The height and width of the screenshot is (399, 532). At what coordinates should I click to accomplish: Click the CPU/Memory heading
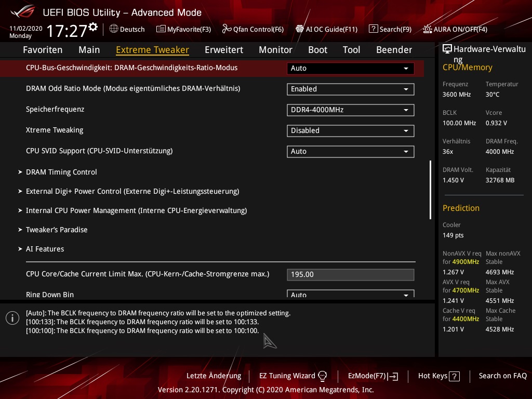[467, 67]
